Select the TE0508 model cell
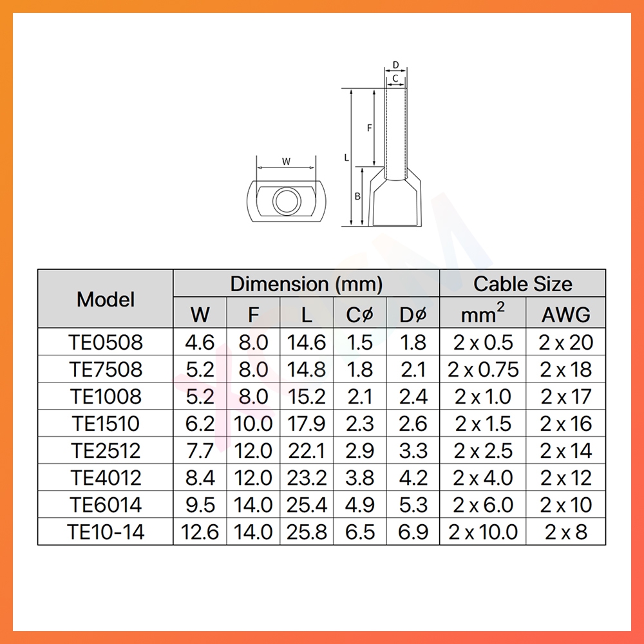This screenshot has height=644, width=644. 106,342
